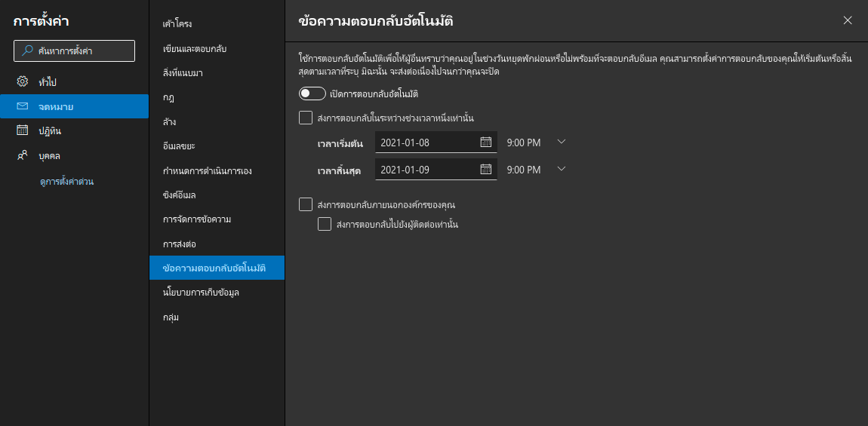Open the เค้าโครง settings page

[177, 24]
